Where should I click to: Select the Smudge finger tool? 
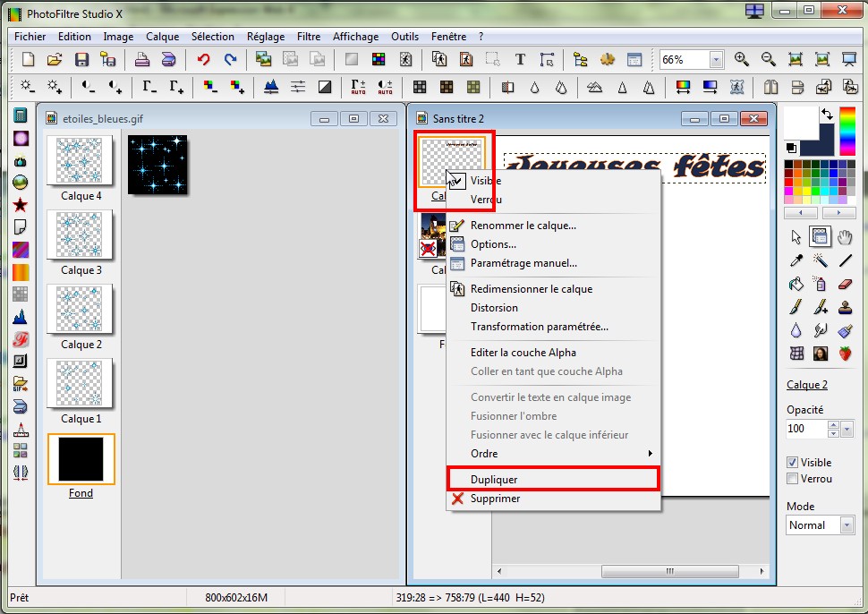tap(821, 330)
